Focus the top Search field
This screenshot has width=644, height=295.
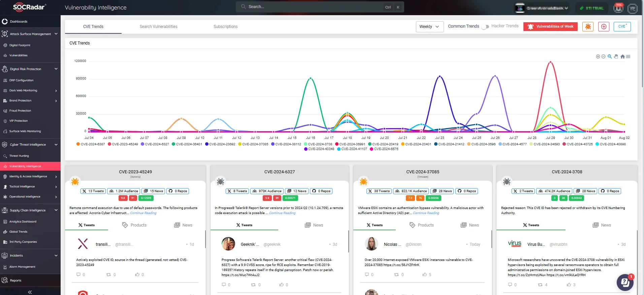point(320,7)
